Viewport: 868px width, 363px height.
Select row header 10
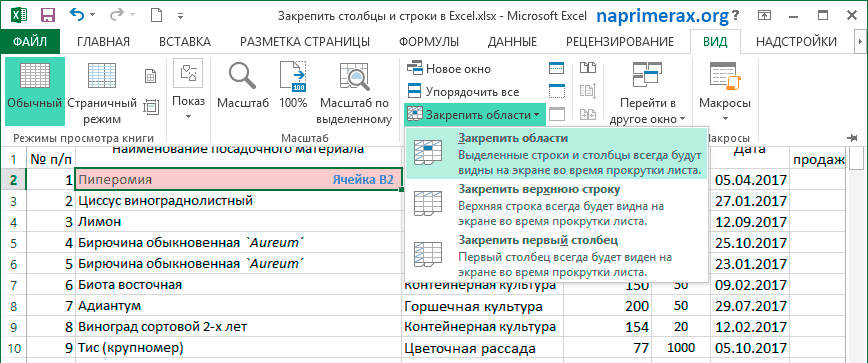pyautogui.click(x=13, y=349)
